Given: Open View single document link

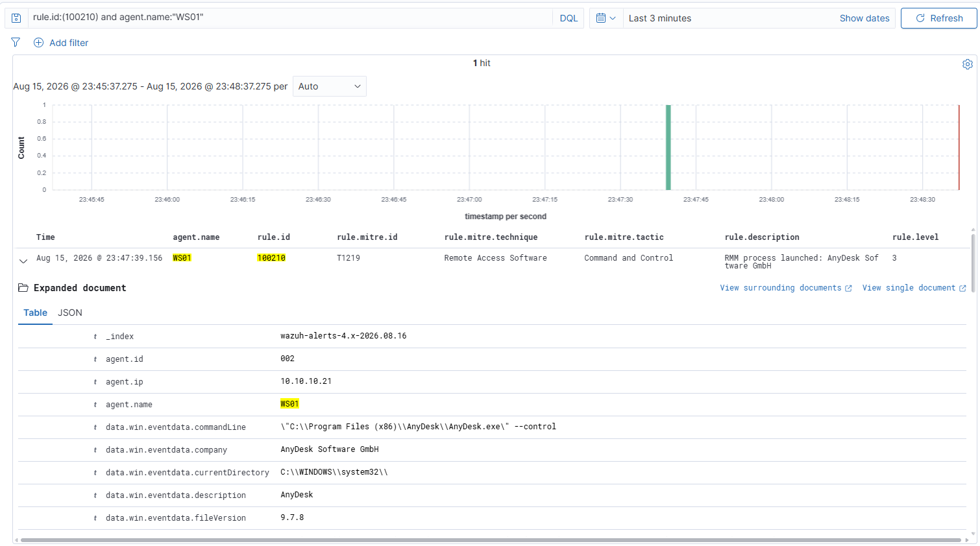Looking at the screenshot, I should coord(914,288).
